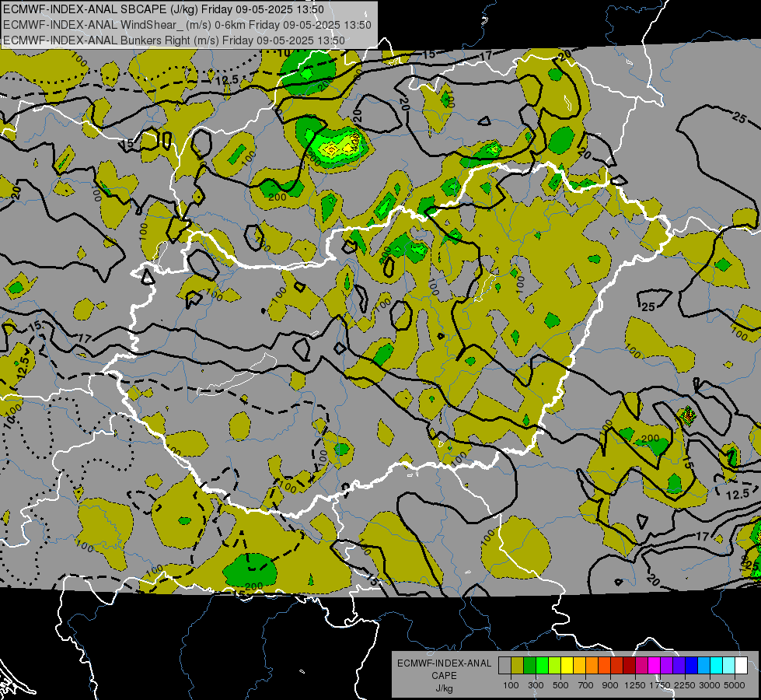
Task: Select the olive legend color swatch
Action: (x=518, y=666)
